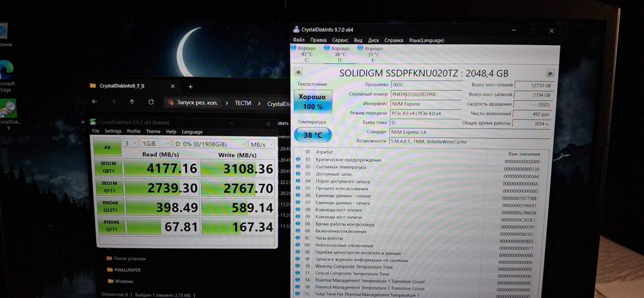644x298 pixels.
Task: Select the #WALLPAPER folder in Explorer
Action: coord(124,270)
